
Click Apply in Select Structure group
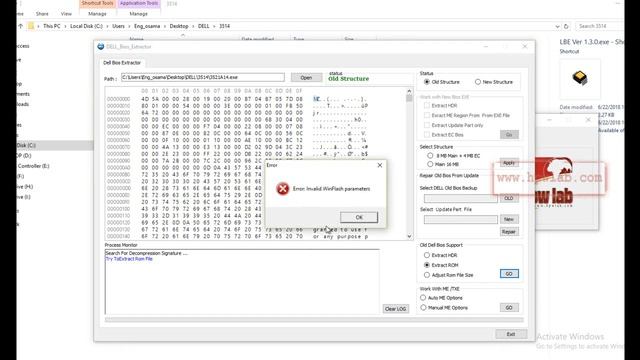(x=509, y=162)
